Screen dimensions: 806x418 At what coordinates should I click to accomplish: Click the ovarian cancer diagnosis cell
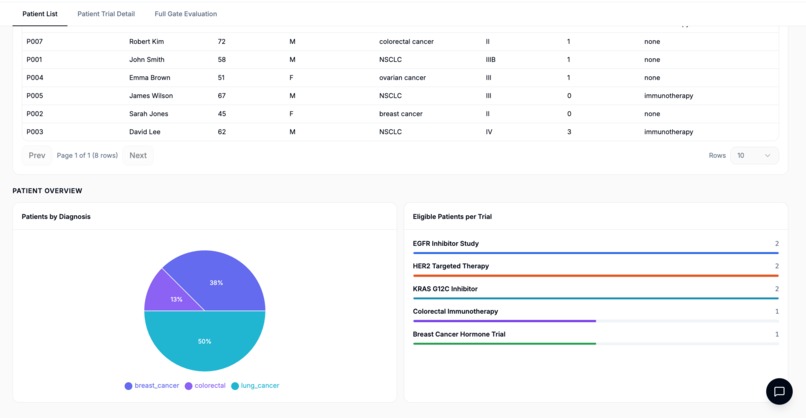coord(402,78)
